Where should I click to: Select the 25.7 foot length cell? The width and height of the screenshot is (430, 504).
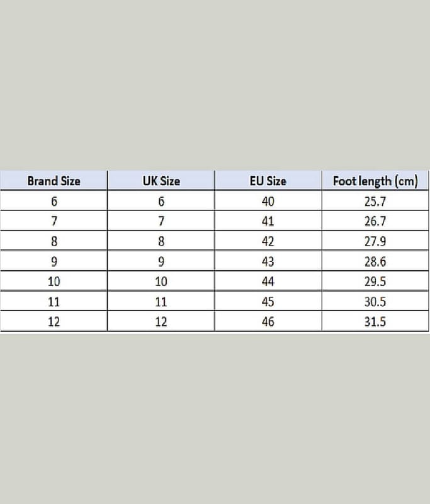coord(375,202)
